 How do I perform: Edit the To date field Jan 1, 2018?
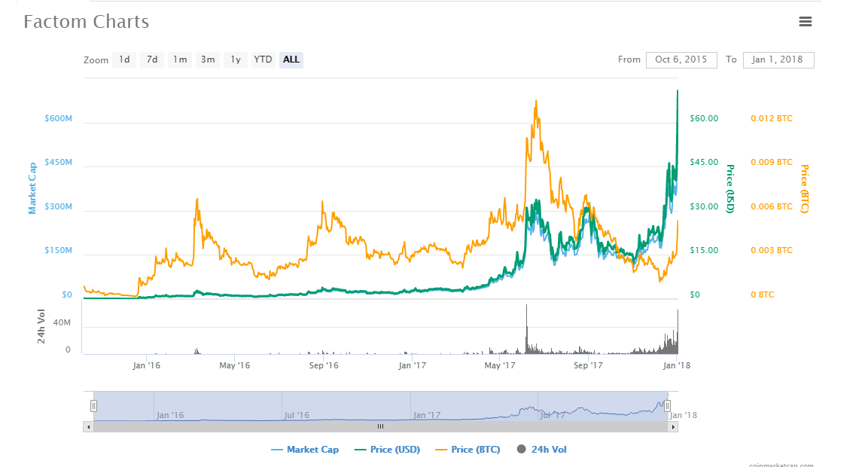[x=778, y=60]
